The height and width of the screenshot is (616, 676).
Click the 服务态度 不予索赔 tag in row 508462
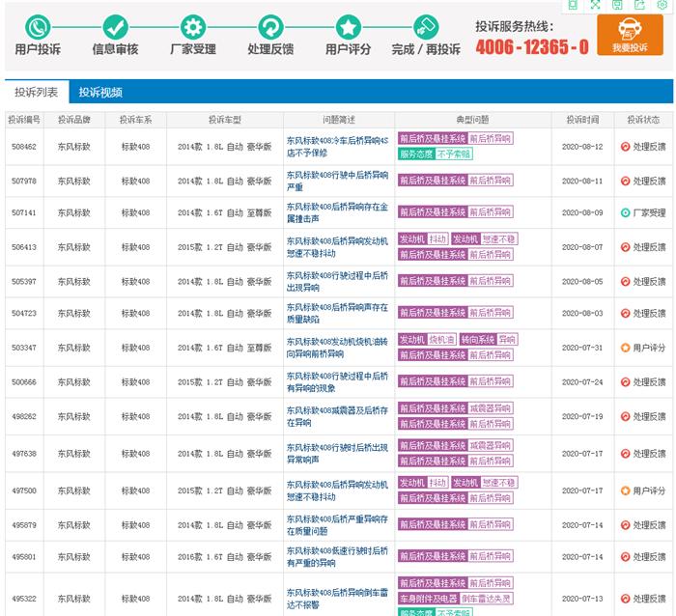[435, 154]
